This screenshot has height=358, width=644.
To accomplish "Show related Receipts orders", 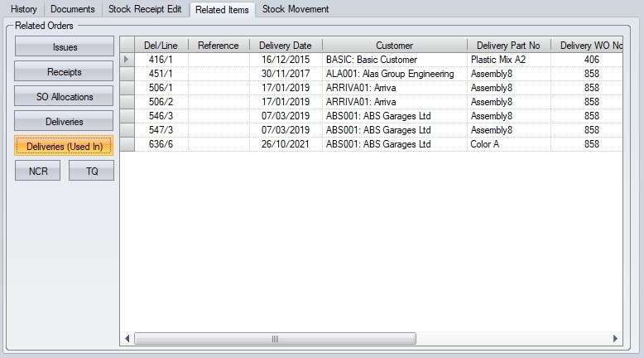I will click(65, 73).
